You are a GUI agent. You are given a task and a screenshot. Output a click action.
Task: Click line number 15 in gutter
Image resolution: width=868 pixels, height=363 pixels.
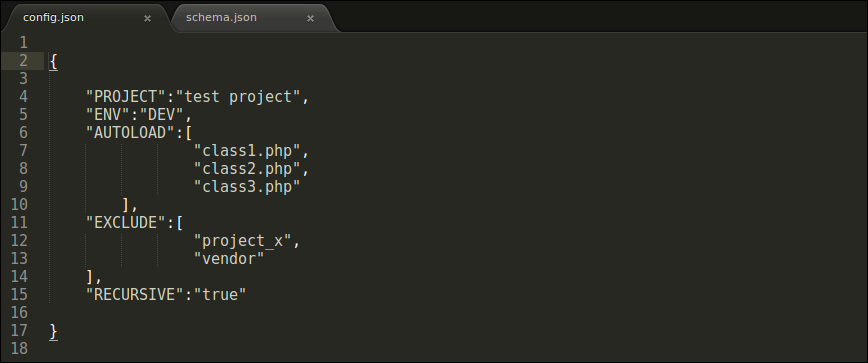point(19,294)
